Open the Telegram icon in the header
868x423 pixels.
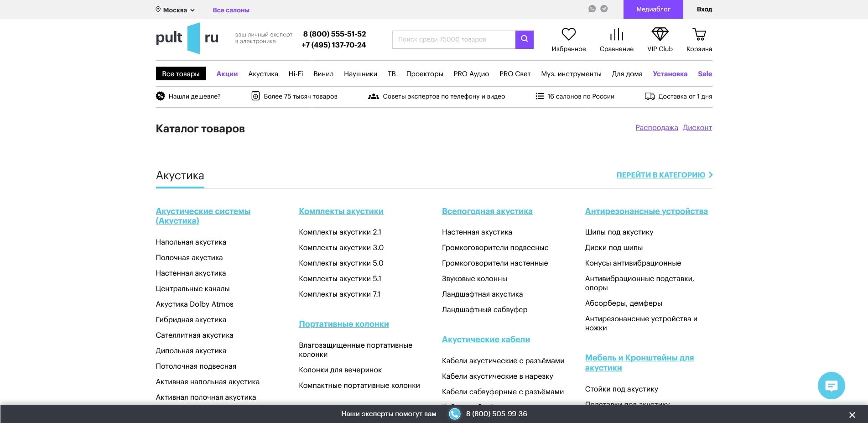coord(604,9)
